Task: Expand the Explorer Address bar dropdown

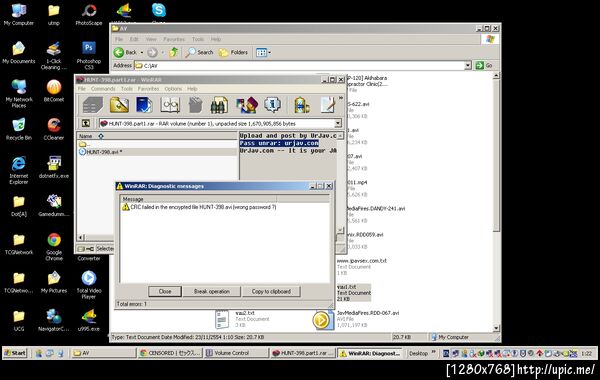Action: [468, 66]
